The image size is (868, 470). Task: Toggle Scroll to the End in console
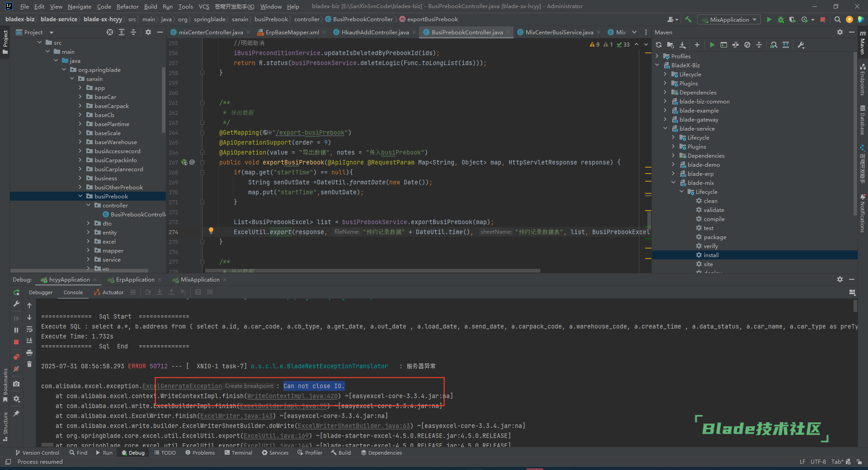click(x=29, y=341)
